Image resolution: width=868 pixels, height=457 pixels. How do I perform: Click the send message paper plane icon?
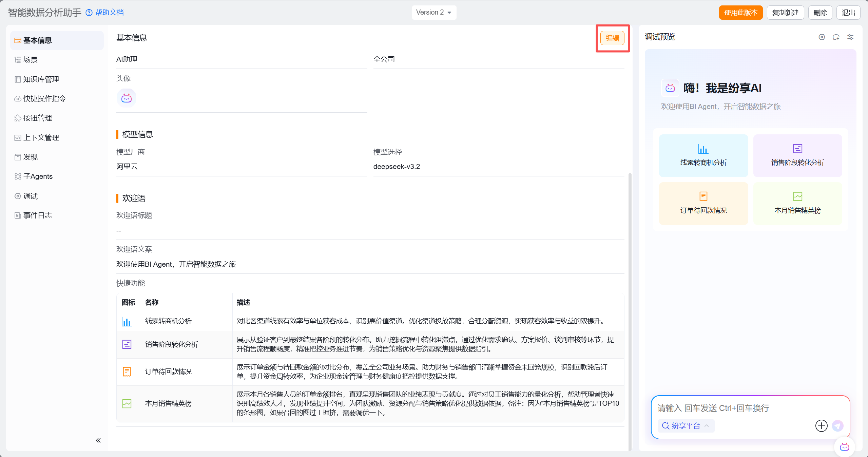(837, 426)
